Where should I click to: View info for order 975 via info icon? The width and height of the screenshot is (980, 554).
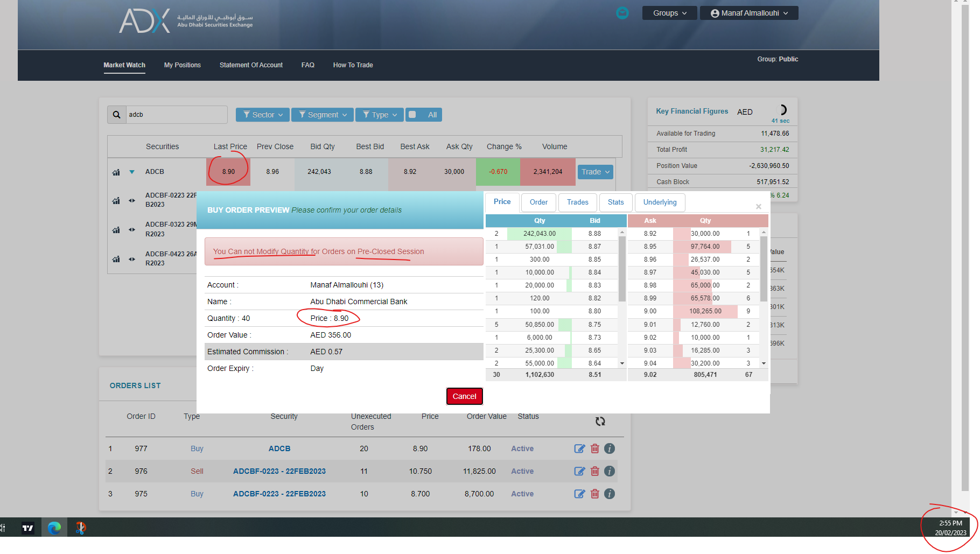coord(610,494)
